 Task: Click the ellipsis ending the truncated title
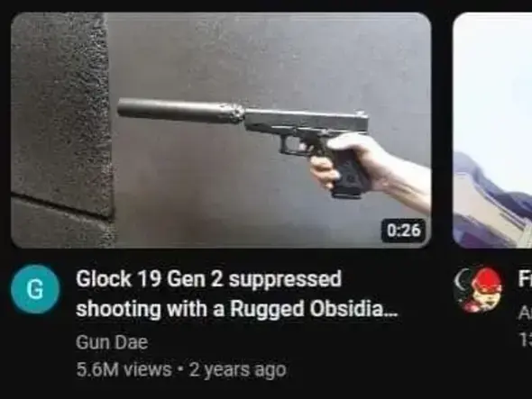click(x=390, y=314)
